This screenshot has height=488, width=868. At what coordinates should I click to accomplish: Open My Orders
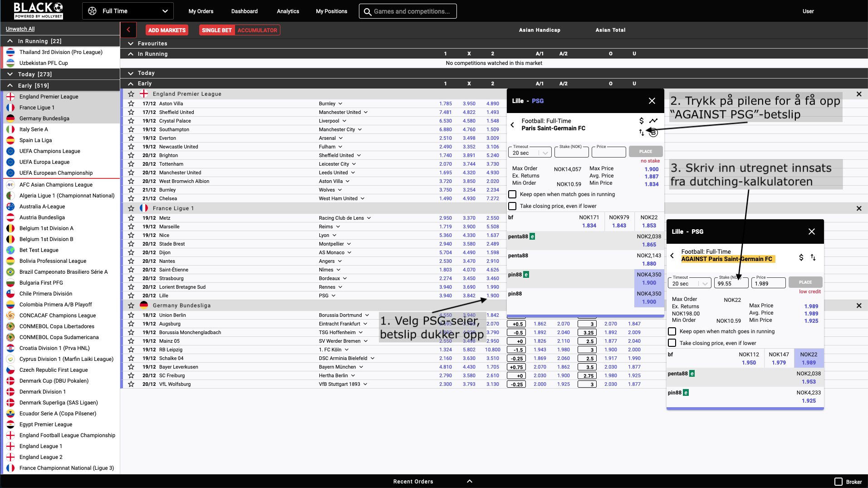(x=201, y=11)
